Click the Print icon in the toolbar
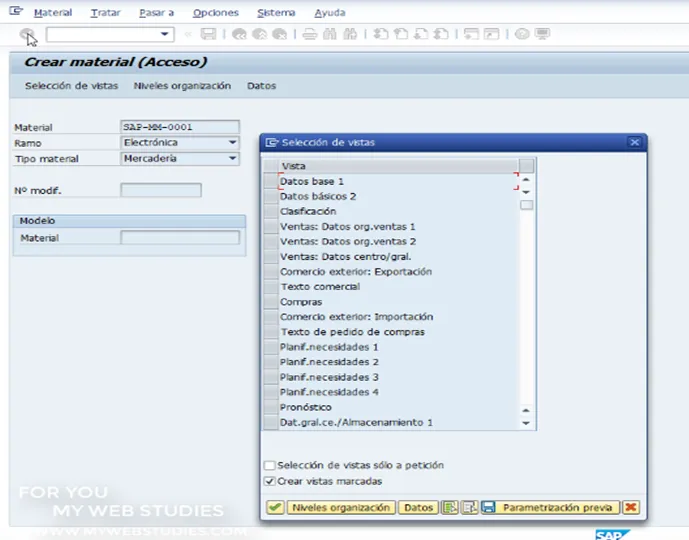 click(310, 34)
